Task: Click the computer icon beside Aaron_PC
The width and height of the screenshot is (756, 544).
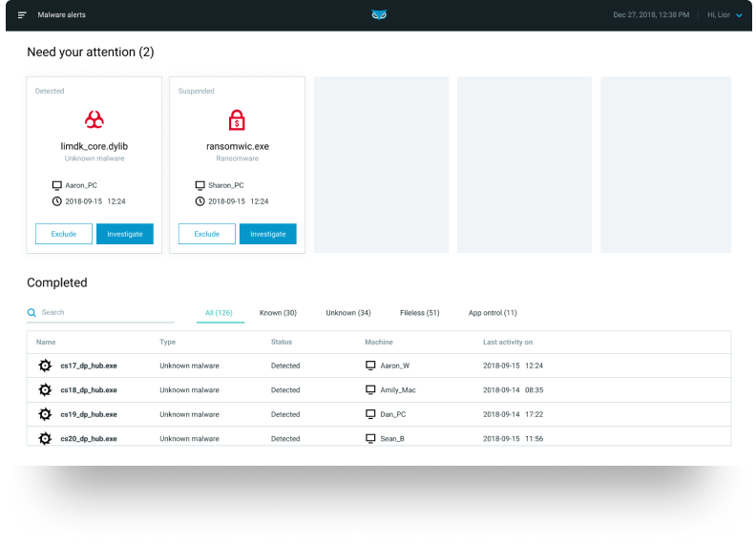Action: point(57,185)
